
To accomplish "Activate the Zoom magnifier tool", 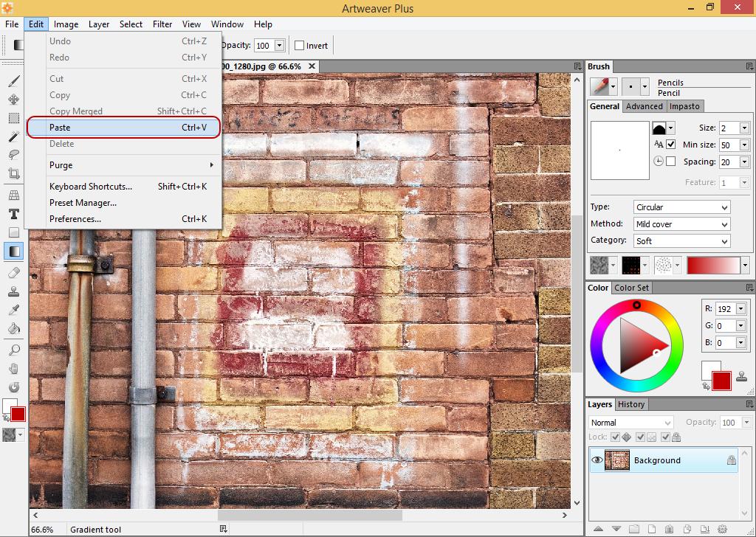I will point(13,350).
